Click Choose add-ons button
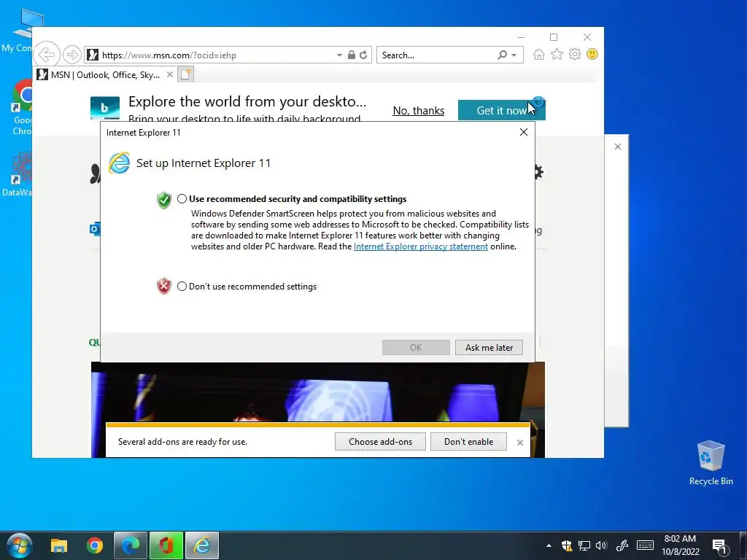Image resolution: width=747 pixels, height=560 pixels. 380,442
